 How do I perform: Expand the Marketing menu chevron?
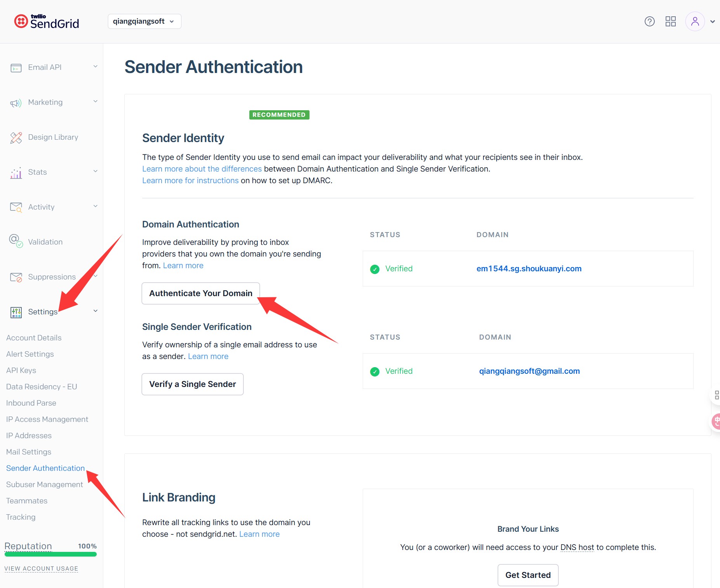tap(95, 102)
